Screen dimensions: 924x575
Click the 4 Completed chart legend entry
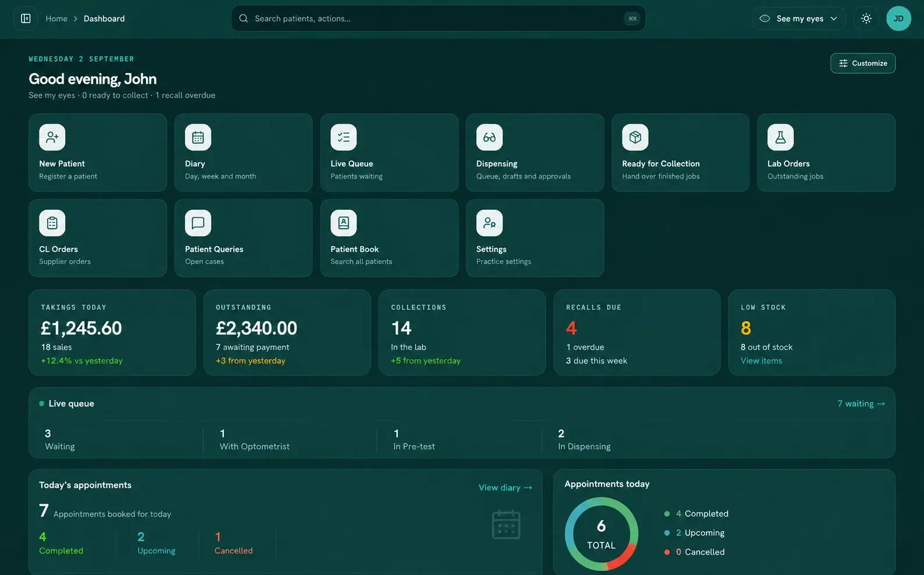tap(697, 514)
